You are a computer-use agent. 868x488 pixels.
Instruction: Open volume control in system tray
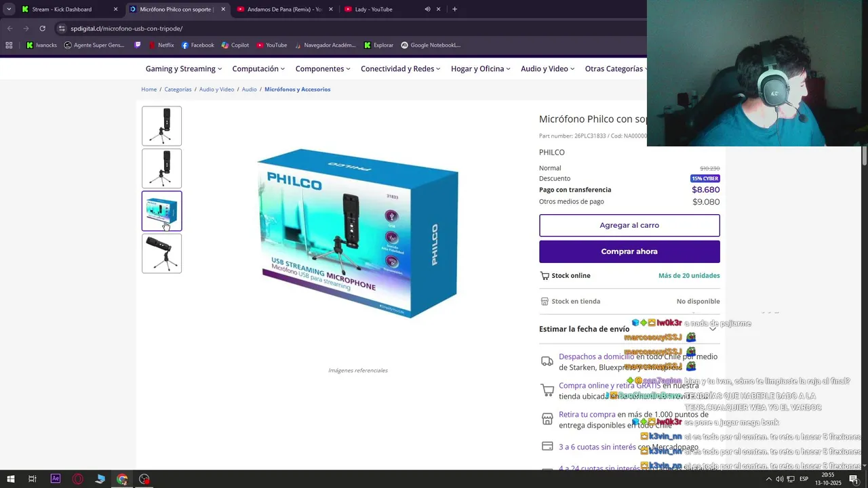[x=779, y=479]
